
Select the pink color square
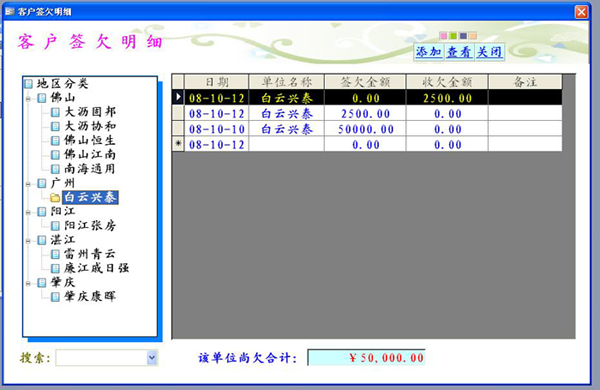tap(443, 36)
